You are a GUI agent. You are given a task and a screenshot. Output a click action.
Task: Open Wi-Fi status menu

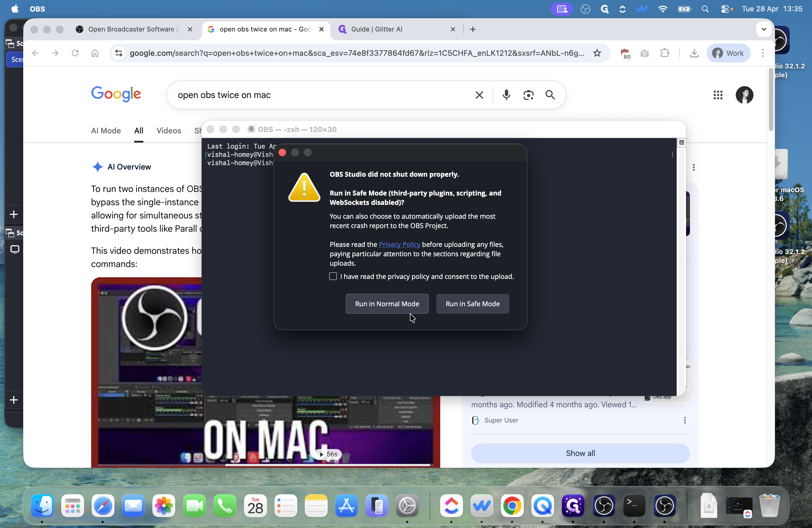tap(662, 9)
